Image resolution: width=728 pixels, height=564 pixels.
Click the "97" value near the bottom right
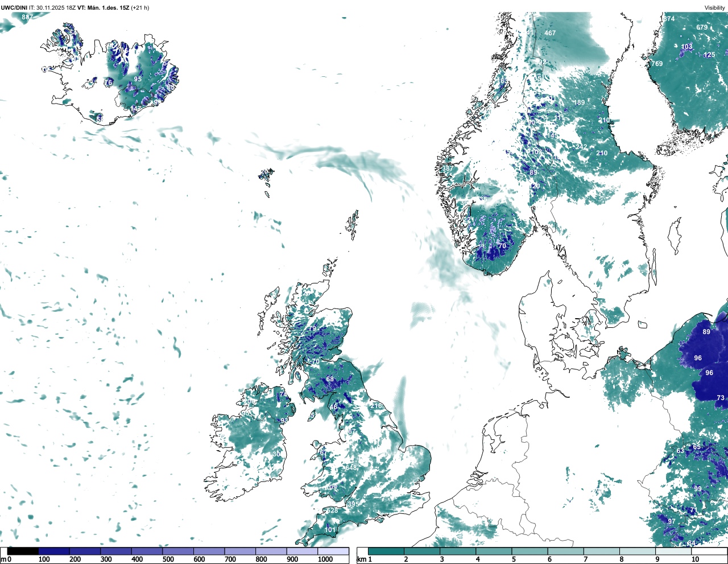[672, 521]
